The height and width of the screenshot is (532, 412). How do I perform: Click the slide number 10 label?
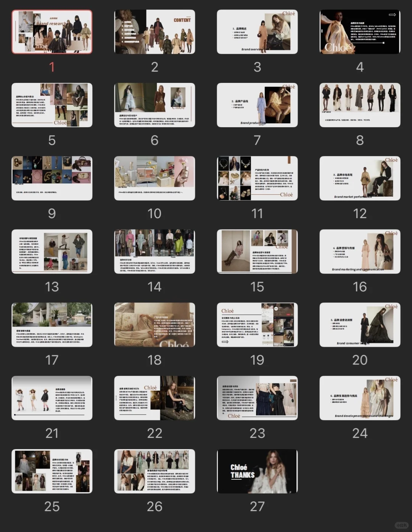tap(154, 213)
